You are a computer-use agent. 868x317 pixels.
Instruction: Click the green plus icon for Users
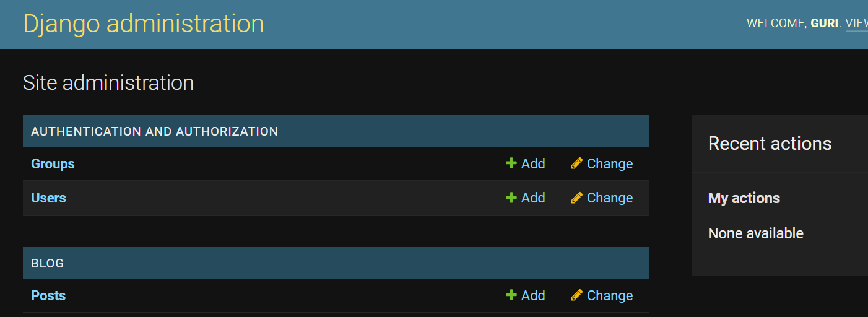coord(511,198)
